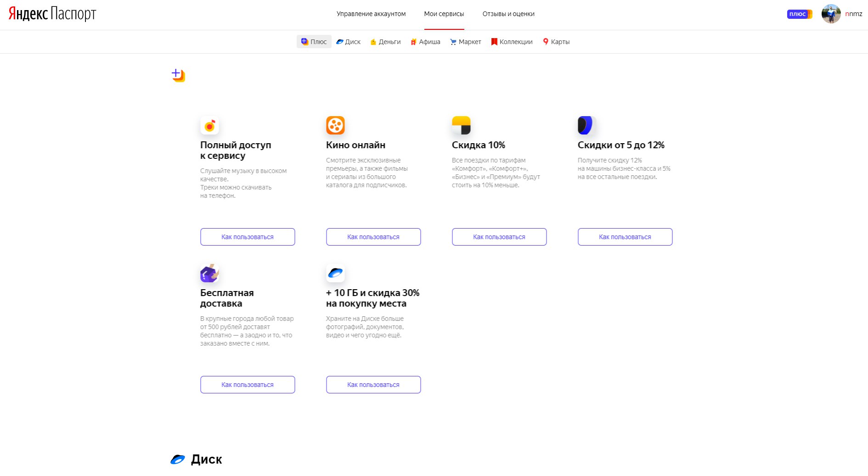Click the Скидки от 5 до 12% heading
The width and height of the screenshot is (868, 476).
pyautogui.click(x=621, y=145)
